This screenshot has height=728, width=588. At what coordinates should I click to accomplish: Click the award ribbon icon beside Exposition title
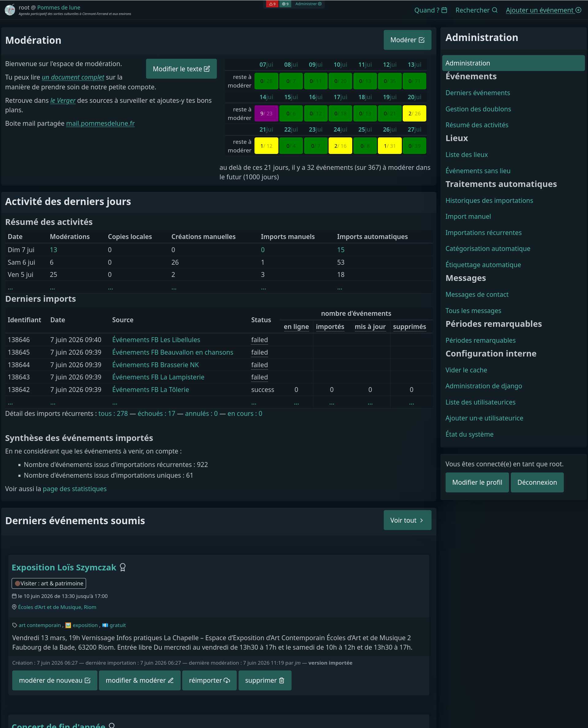click(123, 568)
